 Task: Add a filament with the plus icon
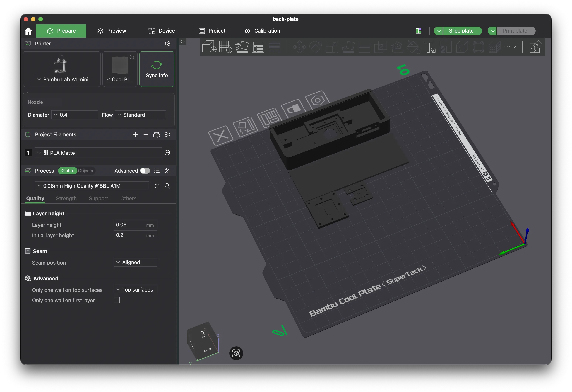[135, 134]
